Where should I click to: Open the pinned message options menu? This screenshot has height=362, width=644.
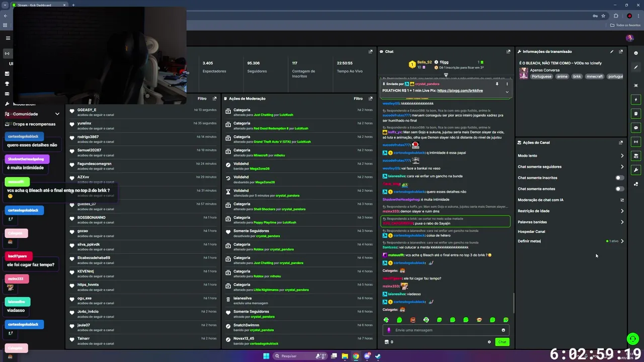click(507, 84)
